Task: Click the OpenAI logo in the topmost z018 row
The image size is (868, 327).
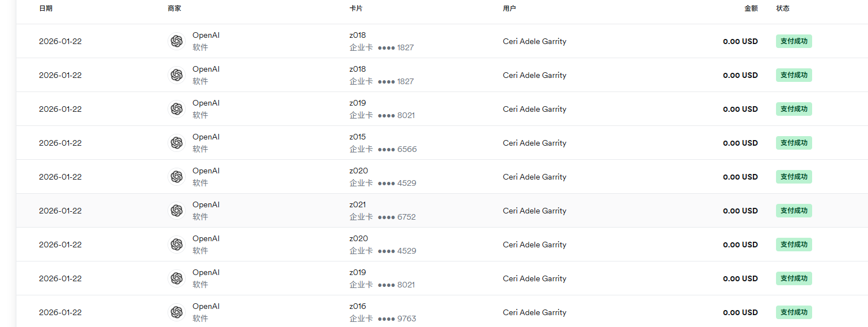Action: pos(177,41)
